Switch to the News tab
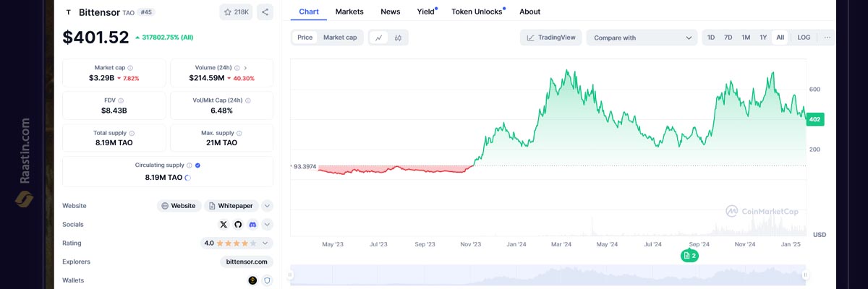This screenshot has width=868, height=289. (391, 12)
